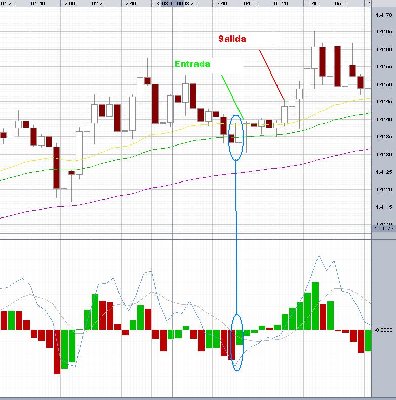
Task: Click the red Salida annotation label
Action: click(232, 39)
